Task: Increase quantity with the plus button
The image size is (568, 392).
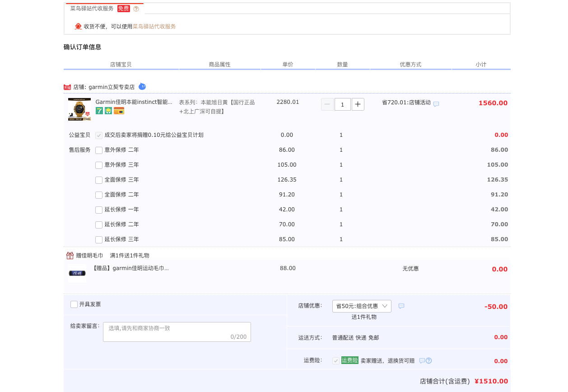Action: tap(358, 104)
